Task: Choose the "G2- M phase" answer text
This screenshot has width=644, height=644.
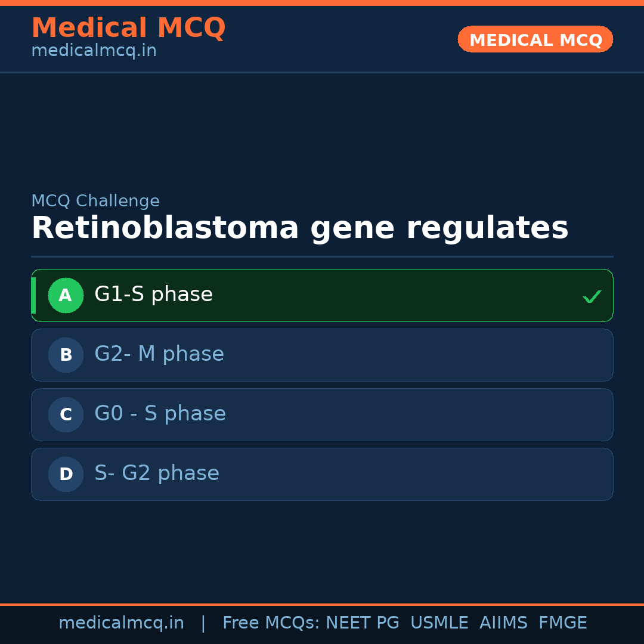Action: pos(159,354)
